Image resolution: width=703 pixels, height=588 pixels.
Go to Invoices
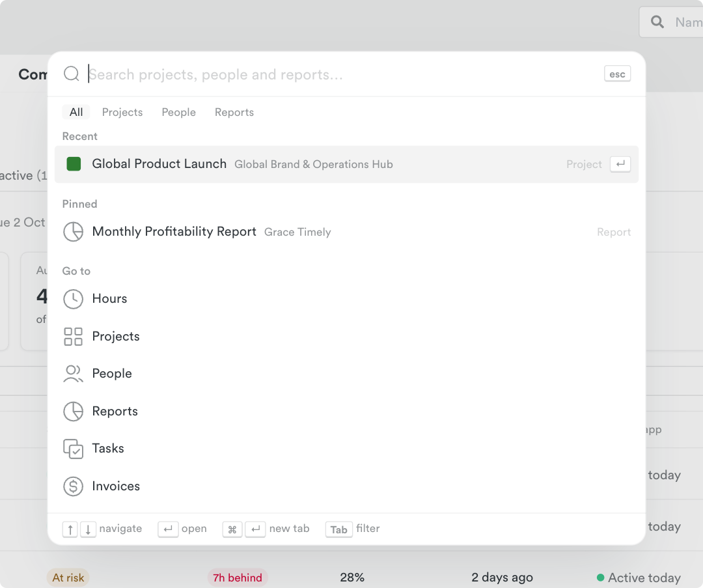(346, 486)
